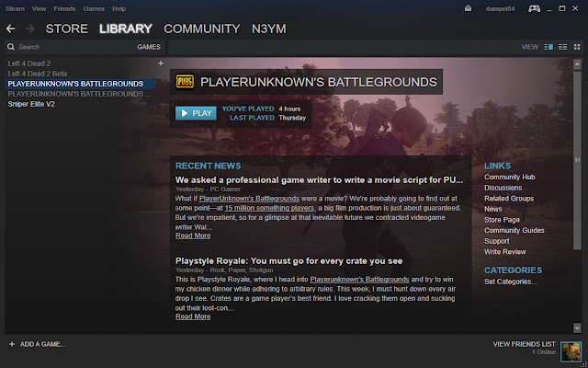The image size is (588, 368).
Task: Open the News link
Action: 492,209
